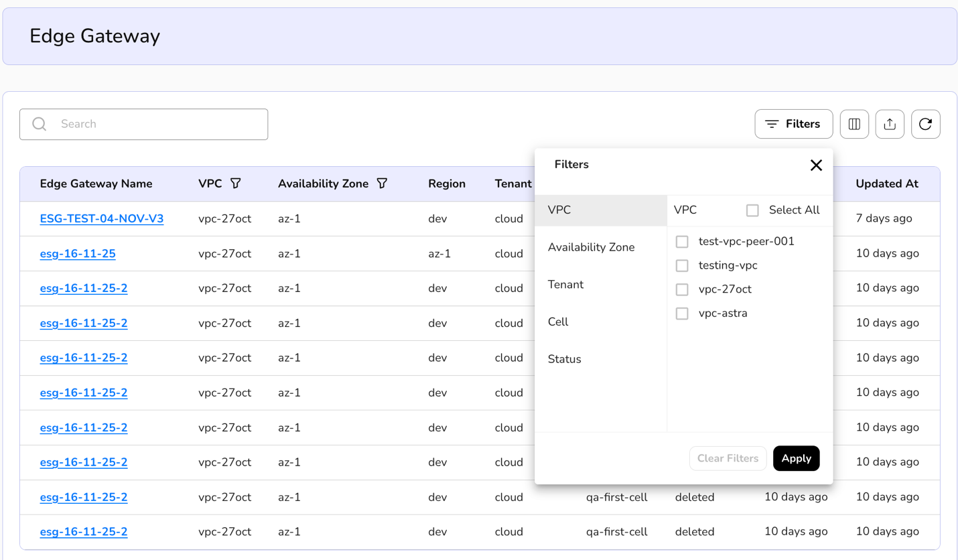Click the Availability Zone column funnel icon
Image resolution: width=958 pixels, height=560 pixels.
click(382, 184)
